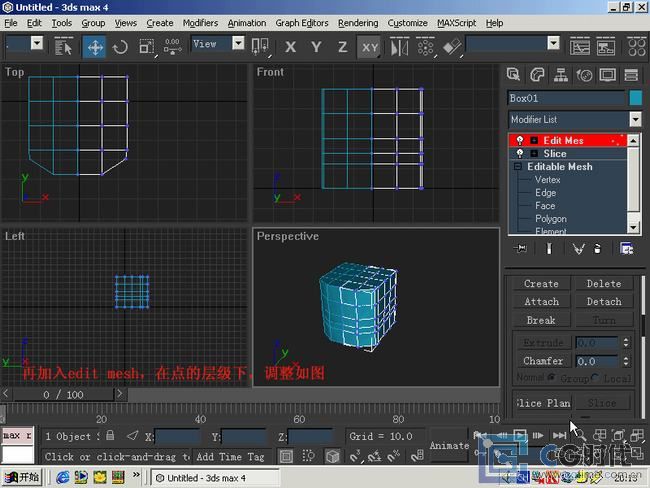This screenshot has width=650, height=488.
Task: Remove modifier from the stack icon
Action: click(597, 249)
